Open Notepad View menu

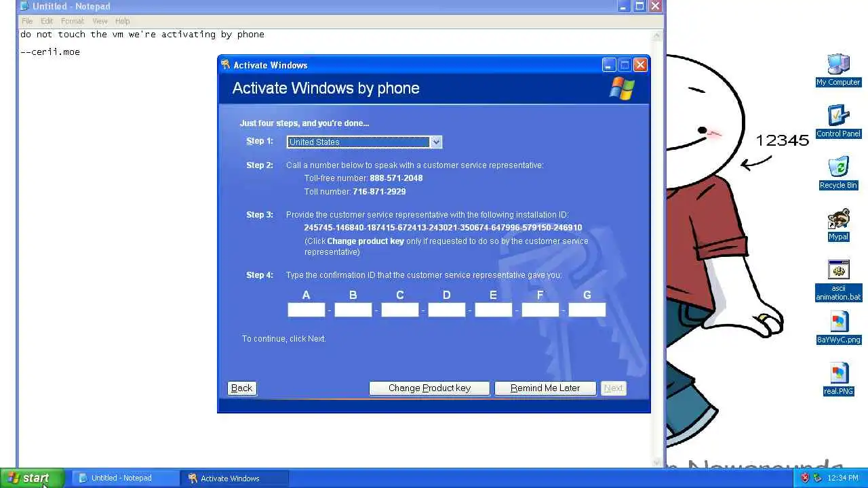point(100,21)
